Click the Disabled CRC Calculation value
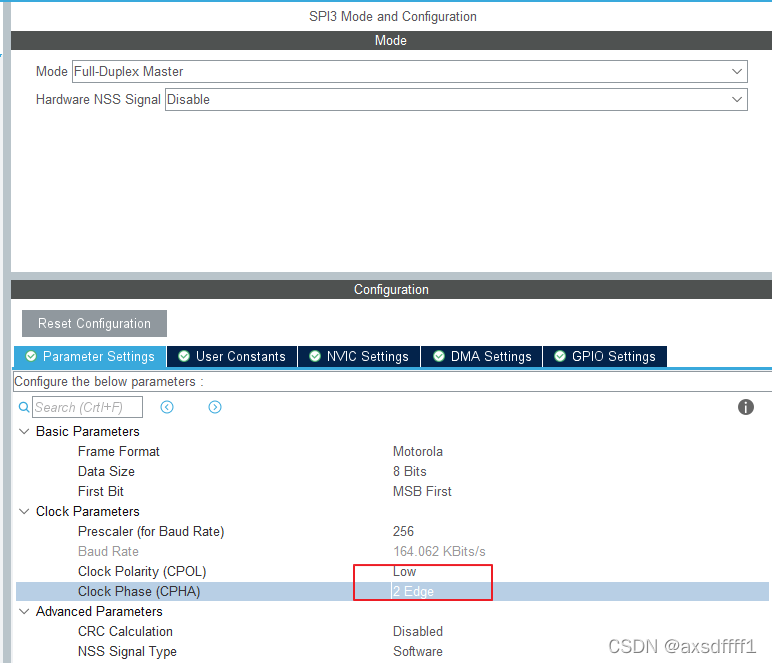The width and height of the screenshot is (772, 663). [418, 631]
